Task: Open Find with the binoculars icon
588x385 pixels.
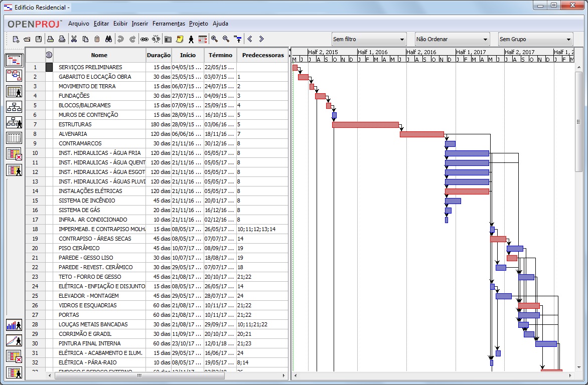Action: tap(108, 39)
